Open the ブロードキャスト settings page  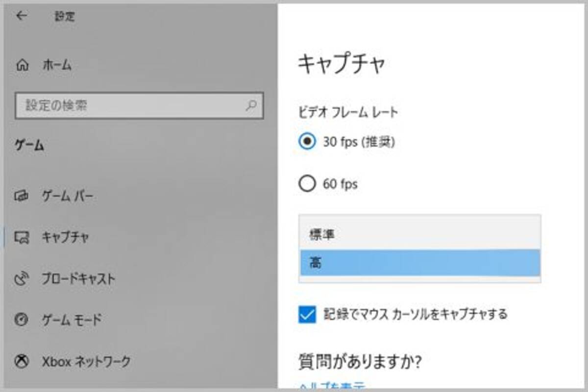pos(78,279)
